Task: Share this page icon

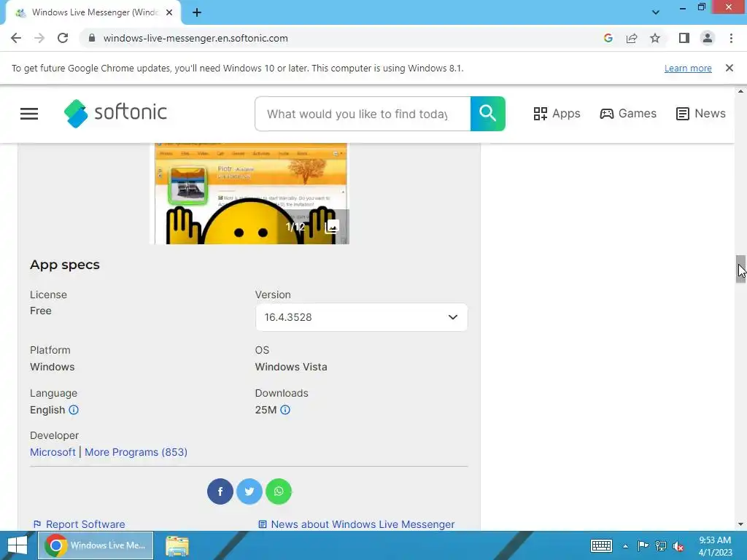Action: coord(632,38)
